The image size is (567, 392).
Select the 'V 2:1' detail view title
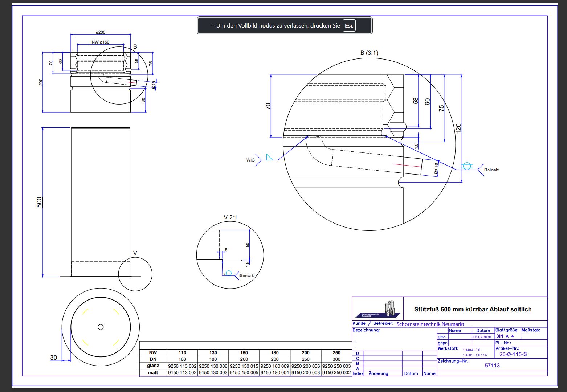coord(230,217)
